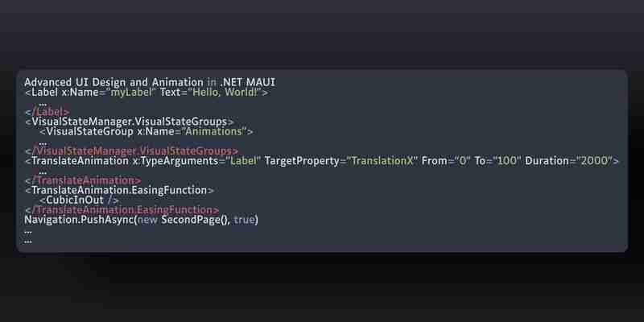Click the 'TranslationX' target property value
This screenshot has height=322, width=644.
(382, 160)
